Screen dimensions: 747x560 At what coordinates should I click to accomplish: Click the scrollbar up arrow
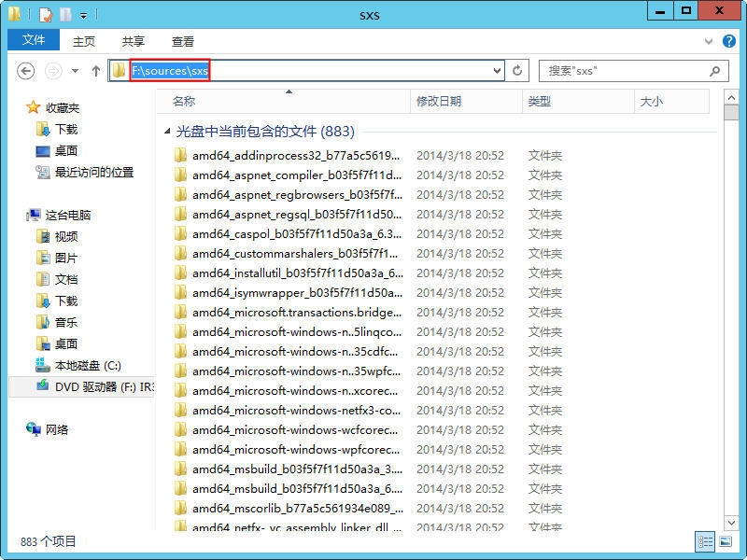[x=731, y=97]
